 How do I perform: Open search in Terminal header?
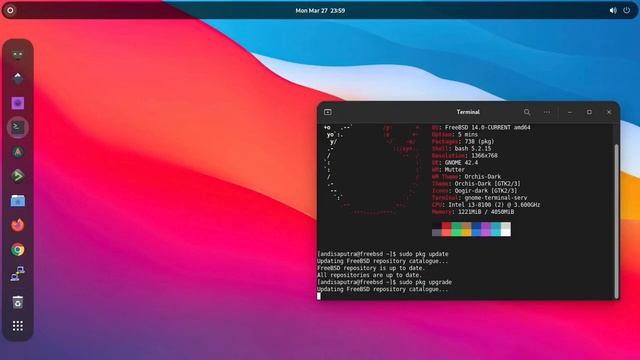[x=527, y=112]
